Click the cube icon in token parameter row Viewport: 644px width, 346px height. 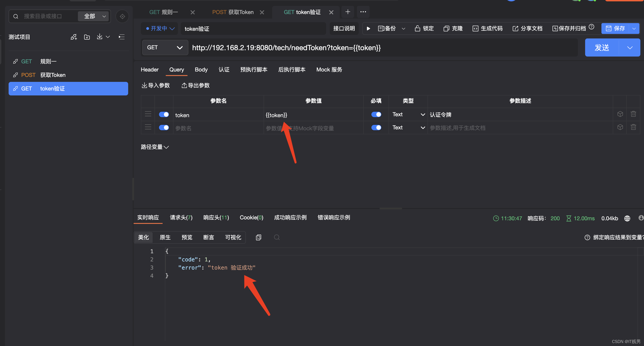click(x=620, y=114)
